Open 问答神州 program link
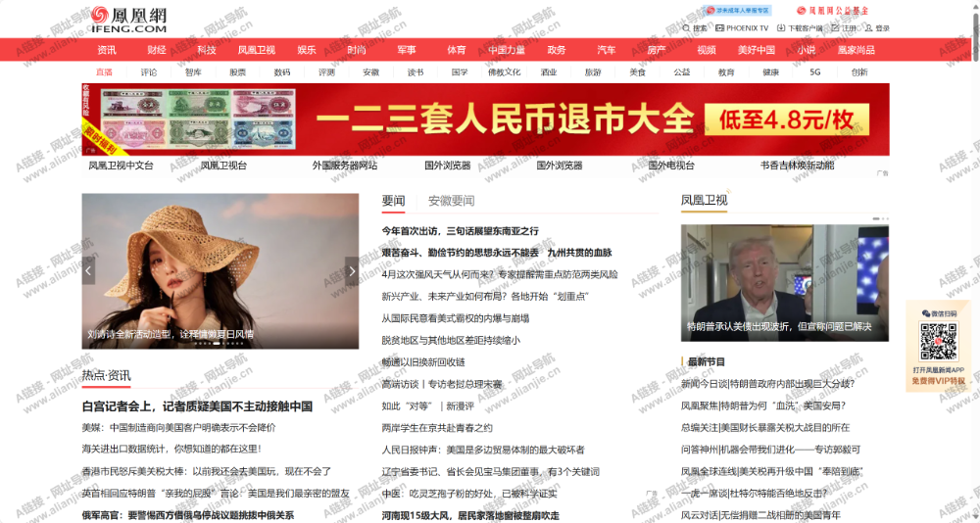Image resolution: width=980 pixels, height=523 pixels. [770, 450]
